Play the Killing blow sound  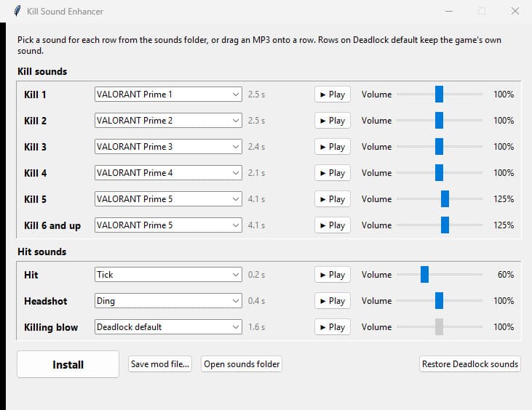[332, 327]
